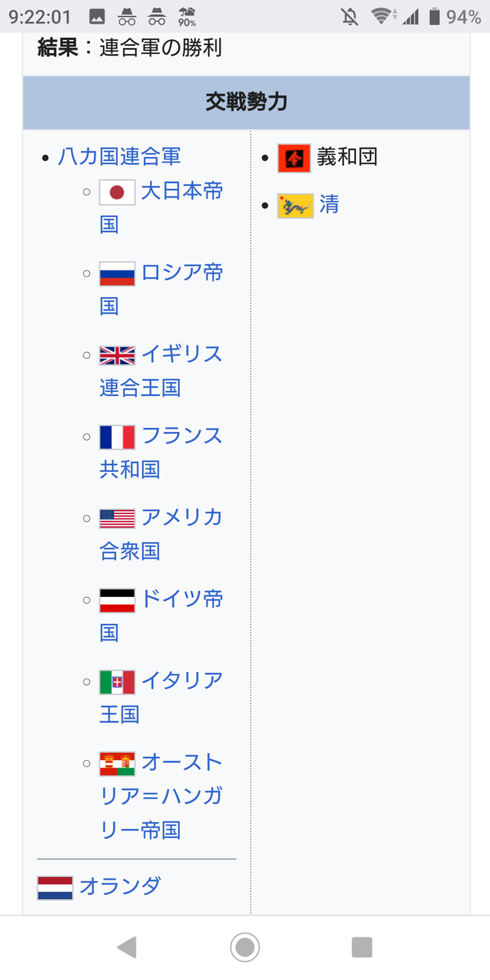
Task: Tap the United States flag icon
Action: pos(117,519)
